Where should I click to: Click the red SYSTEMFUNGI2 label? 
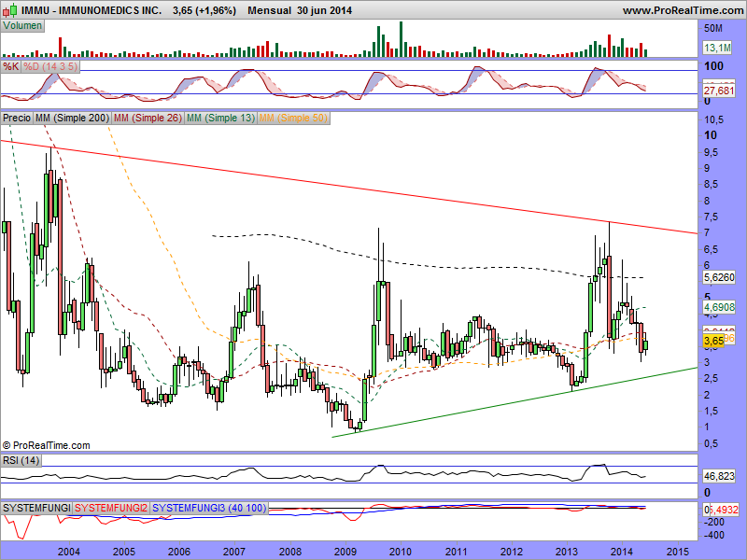(111, 508)
